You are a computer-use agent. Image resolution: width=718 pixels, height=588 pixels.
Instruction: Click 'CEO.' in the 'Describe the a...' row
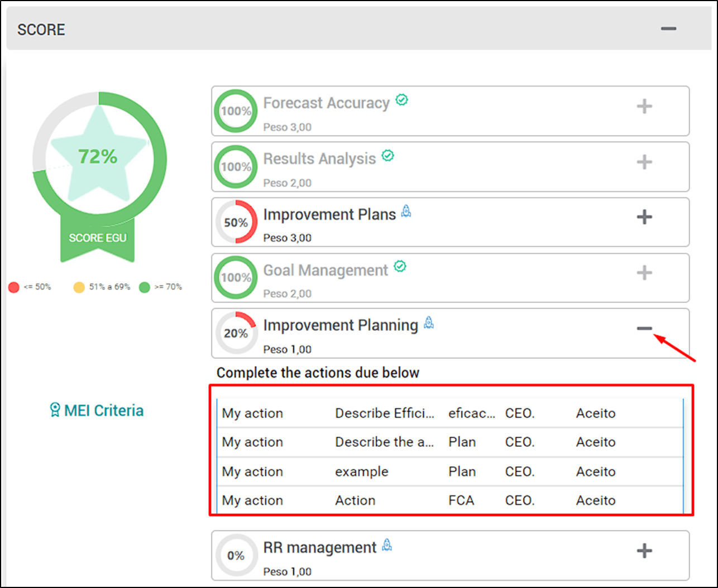520,442
